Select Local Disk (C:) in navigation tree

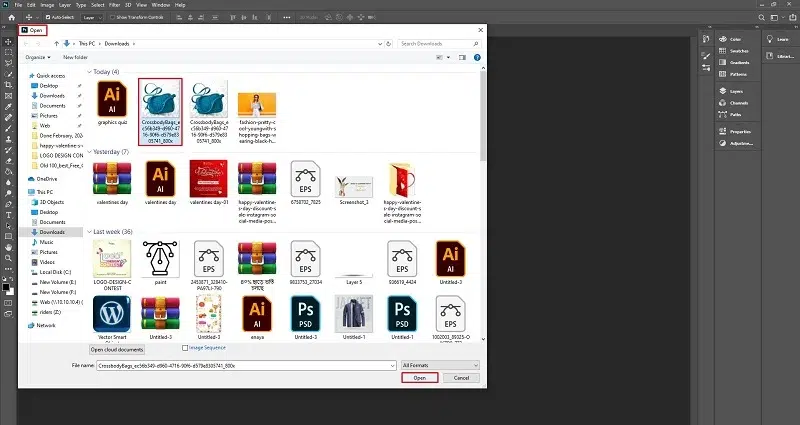pos(56,272)
